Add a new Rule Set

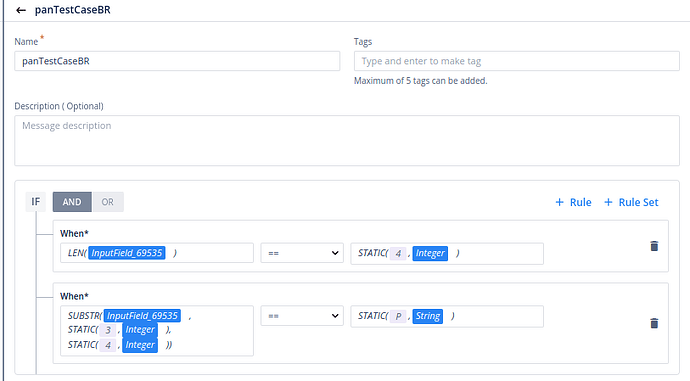(x=631, y=202)
